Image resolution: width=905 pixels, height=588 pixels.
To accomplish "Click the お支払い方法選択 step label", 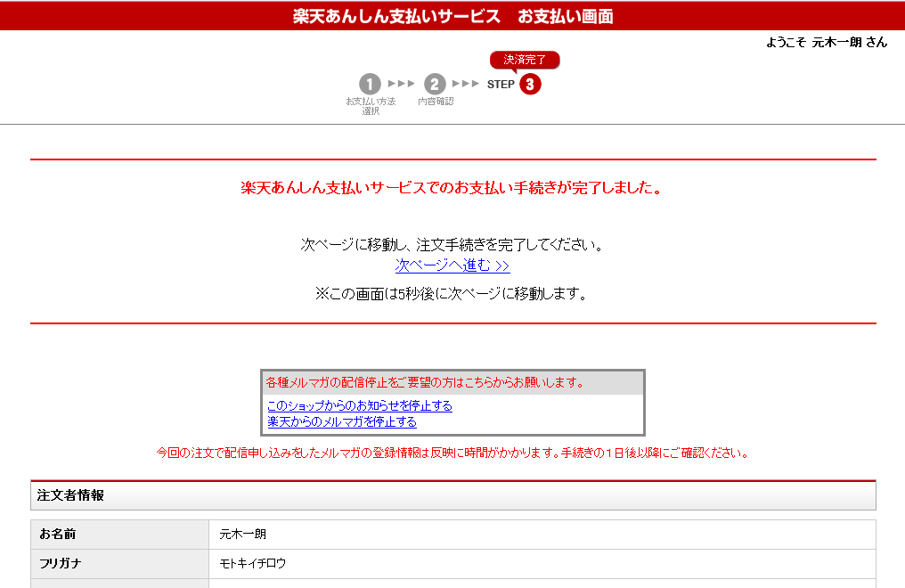I will (371, 106).
